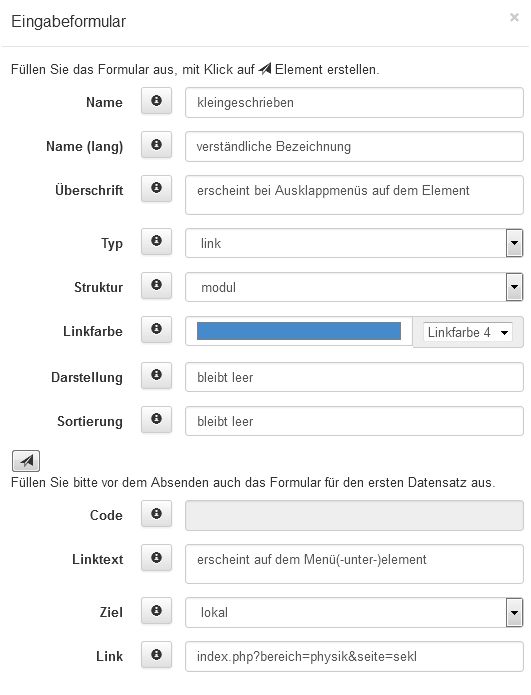Click into the Linktext text area
Viewport: 531px width, 695px height.
point(354,564)
